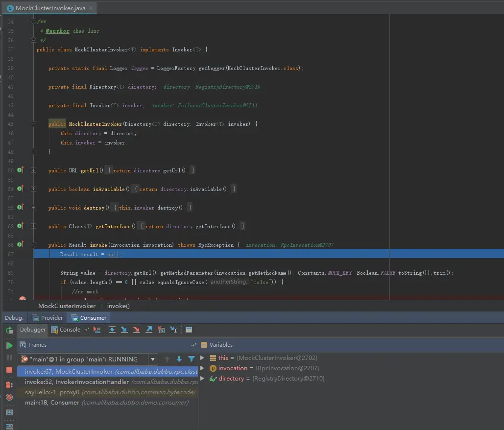Open the Debugger tab
Screen dimensions: 504x430
[33, 330]
